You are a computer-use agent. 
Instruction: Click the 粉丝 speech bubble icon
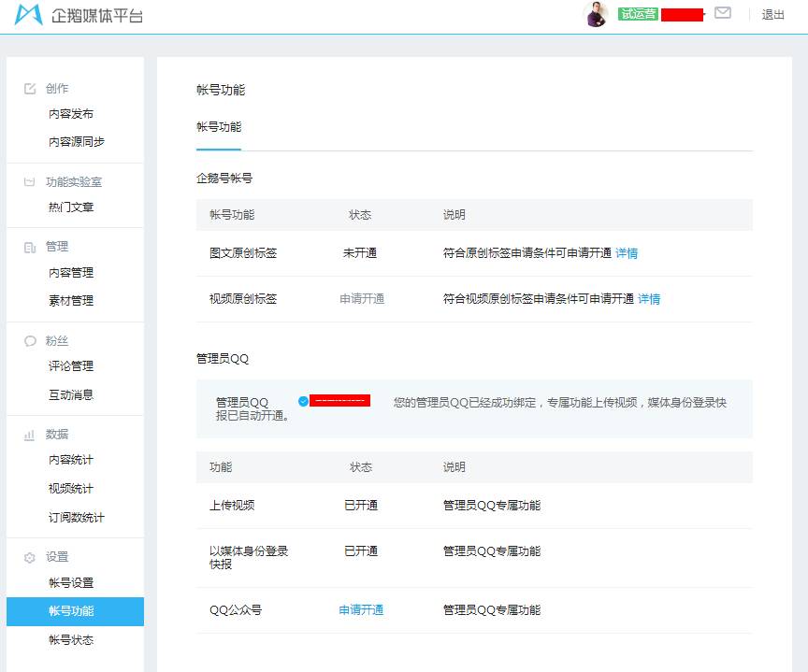tap(29, 340)
